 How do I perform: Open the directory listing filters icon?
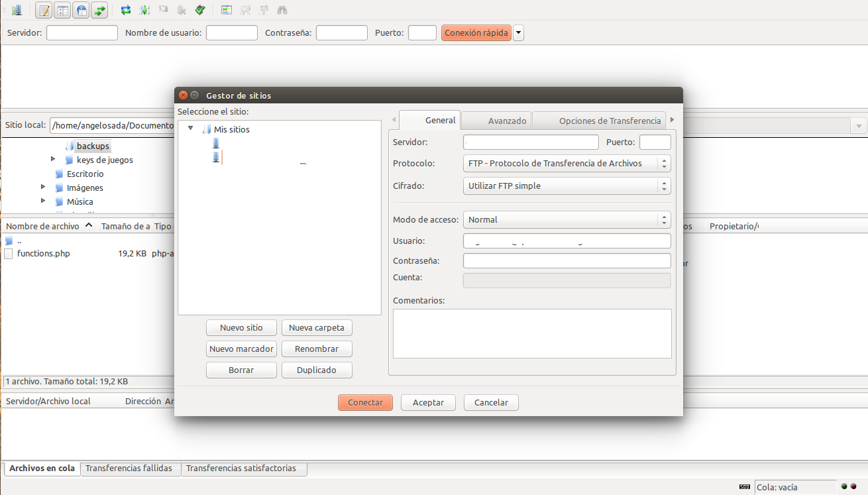227,10
